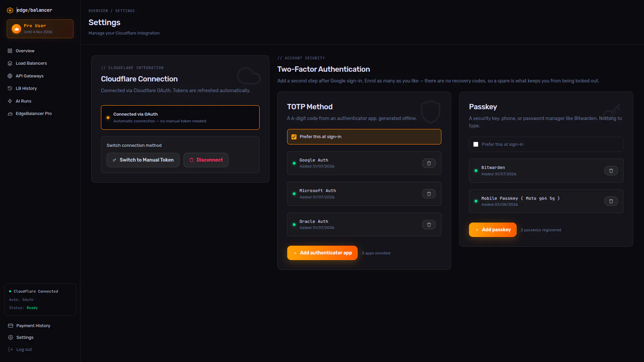
Task: Click the LB History clock icon
Action: click(10, 88)
